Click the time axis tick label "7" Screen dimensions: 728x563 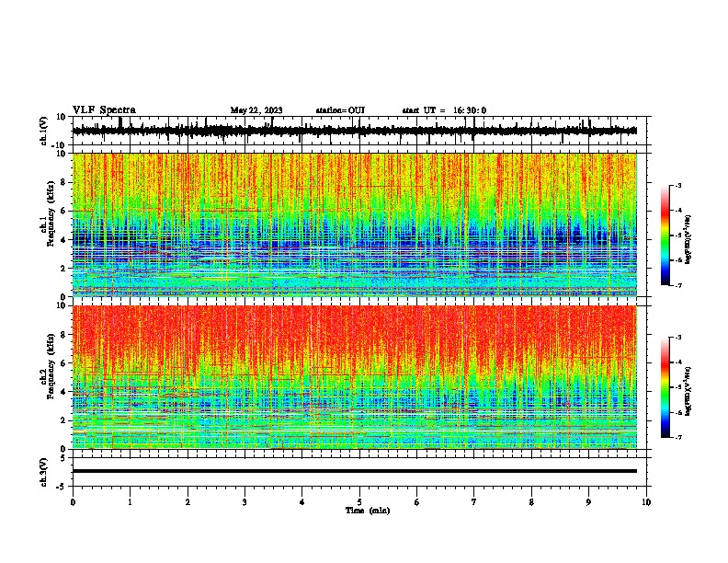[474, 502]
